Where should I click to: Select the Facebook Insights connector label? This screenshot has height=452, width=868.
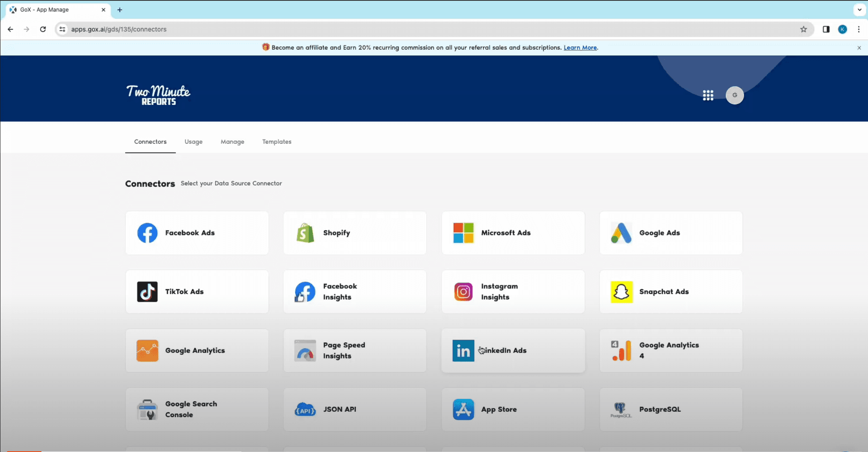pos(340,292)
